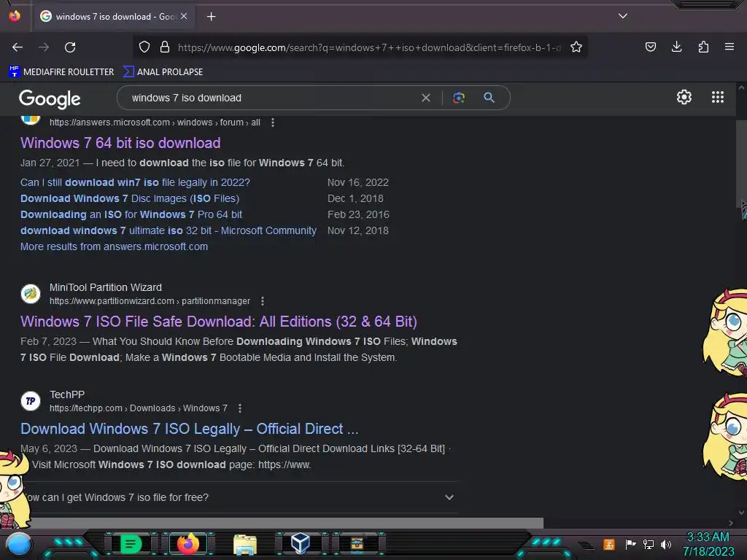Select the windows 7 iso download tab
This screenshot has height=560, width=747.
(113, 17)
